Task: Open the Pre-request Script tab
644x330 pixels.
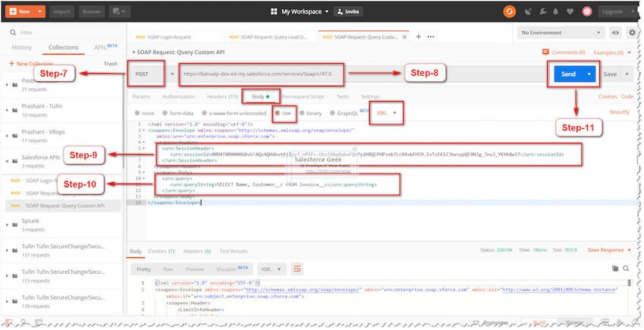Action: 303,96
